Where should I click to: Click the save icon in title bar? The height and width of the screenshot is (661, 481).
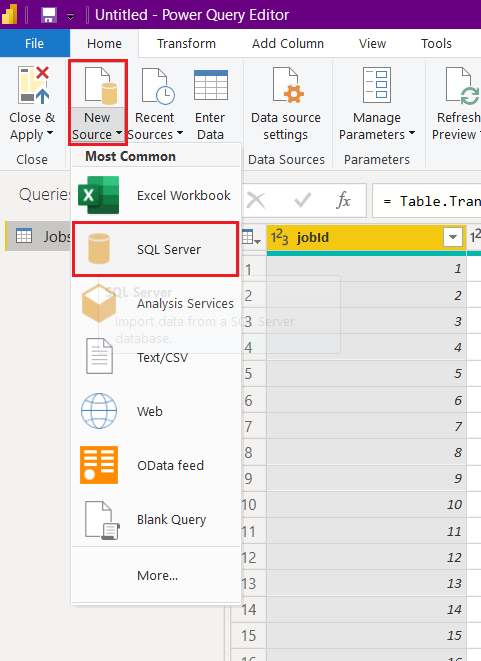(49, 15)
